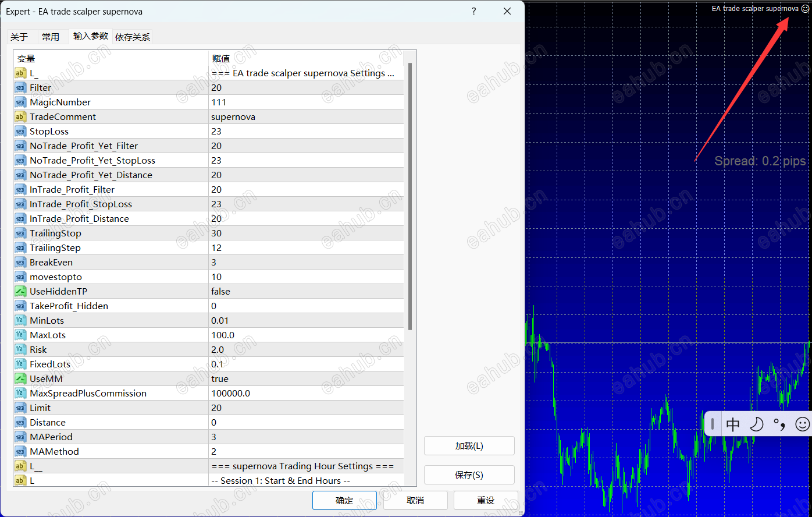The image size is (812, 517).
Task: Click the integer icon beside TrailingStop
Action: coord(20,233)
